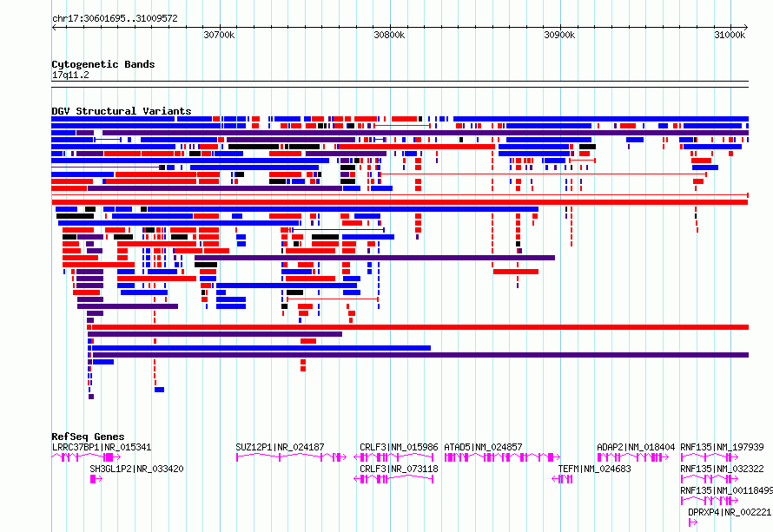The height and width of the screenshot is (532, 773).
Task: Click the 30700k ruler tick label
Action: click(x=219, y=35)
